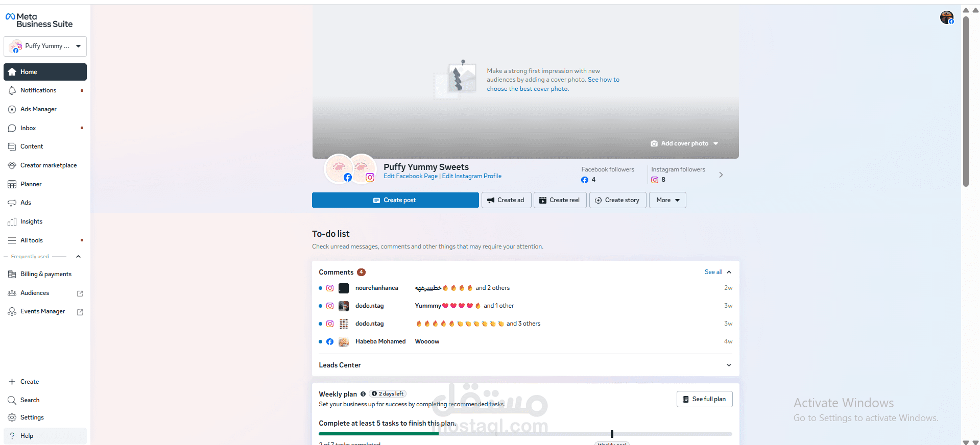The height and width of the screenshot is (445, 980).
Task: Open the Home menu item
Action: (45, 72)
